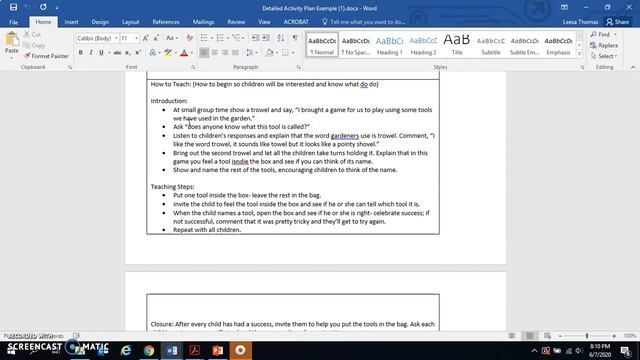Image resolution: width=640 pixels, height=360 pixels.
Task: Open the Select dropdown in Editing
Action: tap(604, 56)
